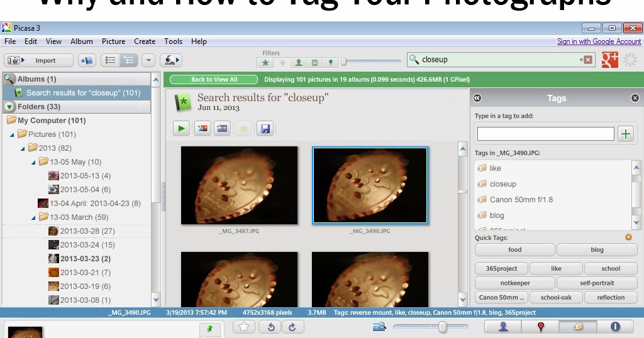644x338 pixels.
Task: Click the create movie presentation icon
Action: pyautogui.click(x=222, y=129)
